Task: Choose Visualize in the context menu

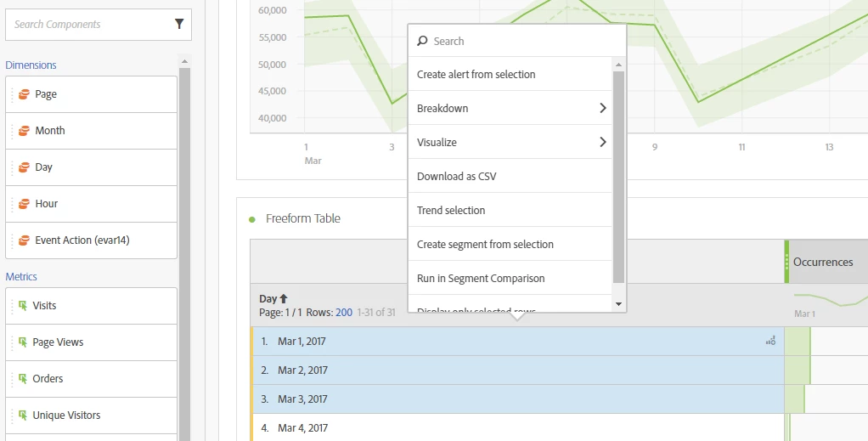Action: pos(510,143)
